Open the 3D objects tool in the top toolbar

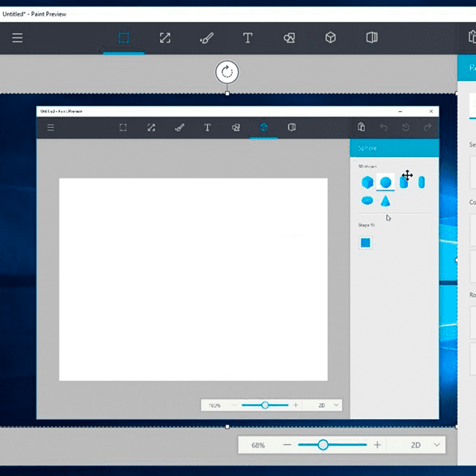pos(331,37)
